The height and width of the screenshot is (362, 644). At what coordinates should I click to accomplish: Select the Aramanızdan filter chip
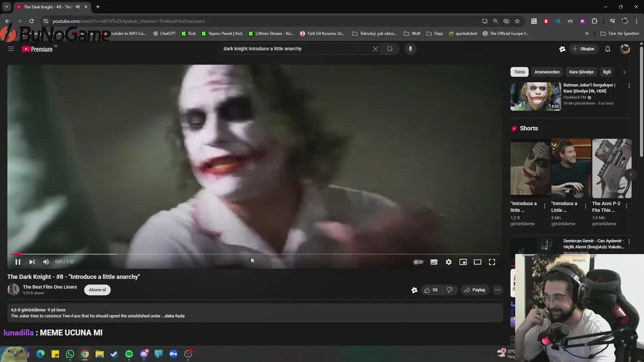[547, 72]
